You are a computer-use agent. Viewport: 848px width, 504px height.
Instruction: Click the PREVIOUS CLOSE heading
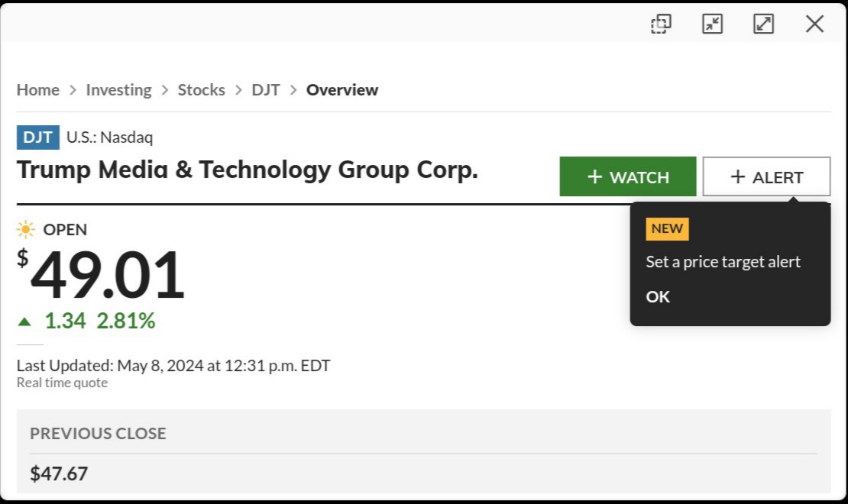98,434
